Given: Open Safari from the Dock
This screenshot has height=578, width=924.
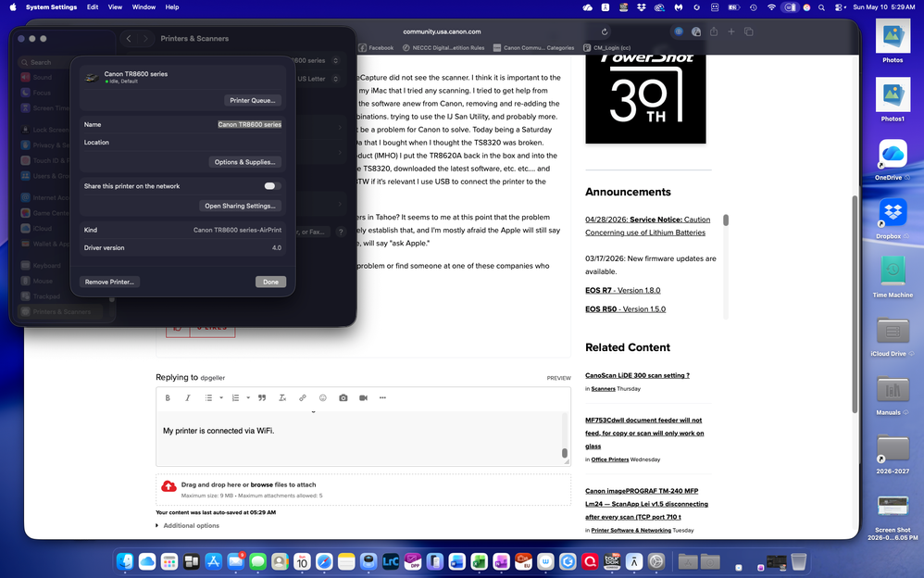Looking at the screenshot, I should [x=324, y=561].
